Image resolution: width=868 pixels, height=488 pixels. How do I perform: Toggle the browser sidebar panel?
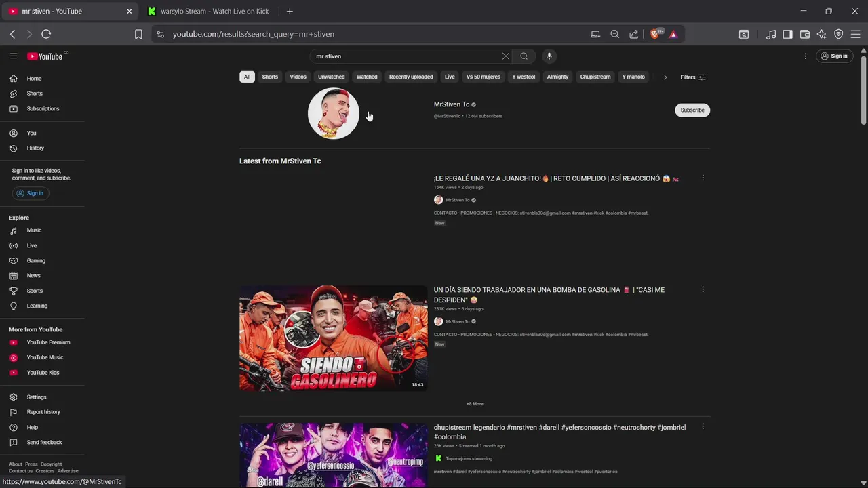pyautogui.click(x=787, y=34)
